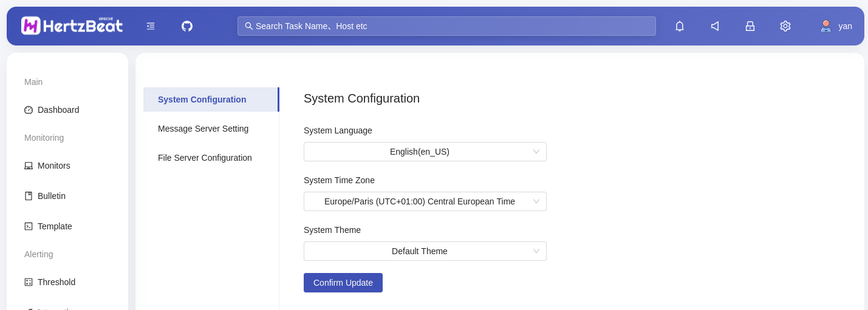This screenshot has height=310, width=868.
Task: Click the Dashboard gauge icon
Action: click(29, 110)
